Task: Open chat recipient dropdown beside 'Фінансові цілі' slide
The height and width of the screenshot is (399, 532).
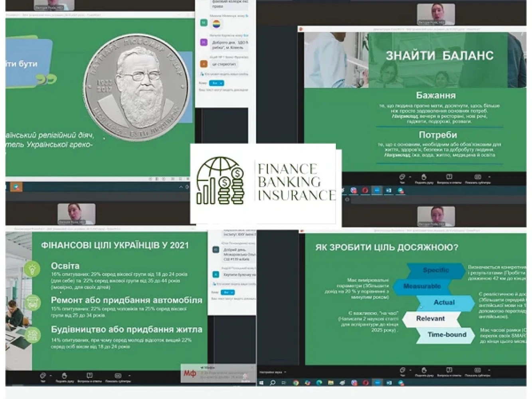Action: tap(227, 292)
